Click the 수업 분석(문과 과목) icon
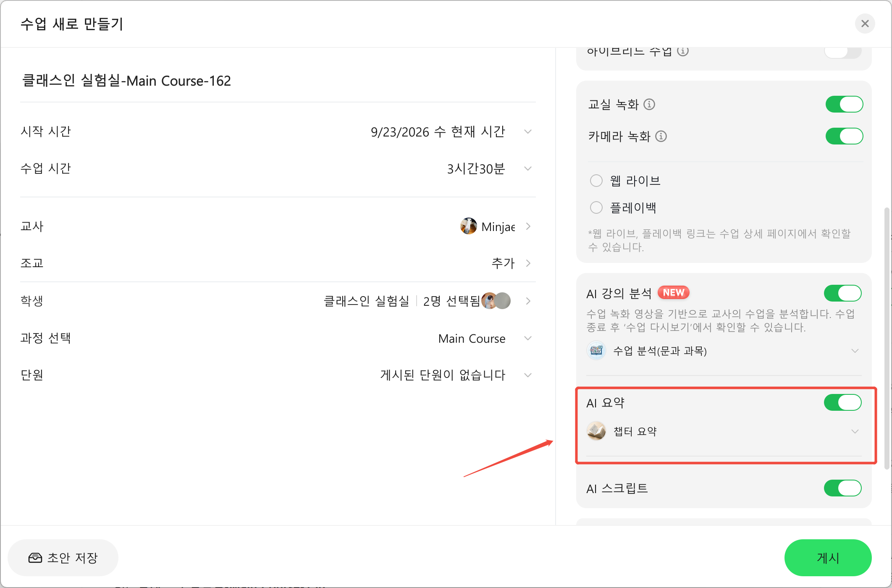Screen dimensions: 892x588 click(596, 350)
